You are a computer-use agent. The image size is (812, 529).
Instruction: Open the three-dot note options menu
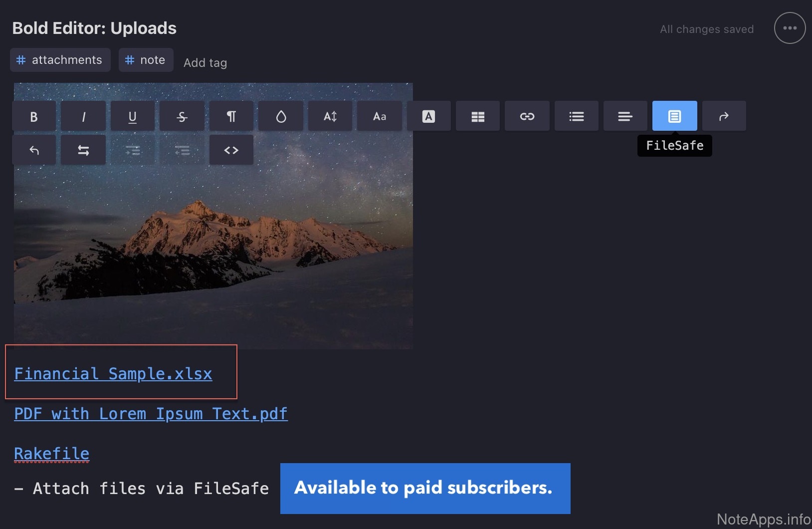click(x=790, y=28)
